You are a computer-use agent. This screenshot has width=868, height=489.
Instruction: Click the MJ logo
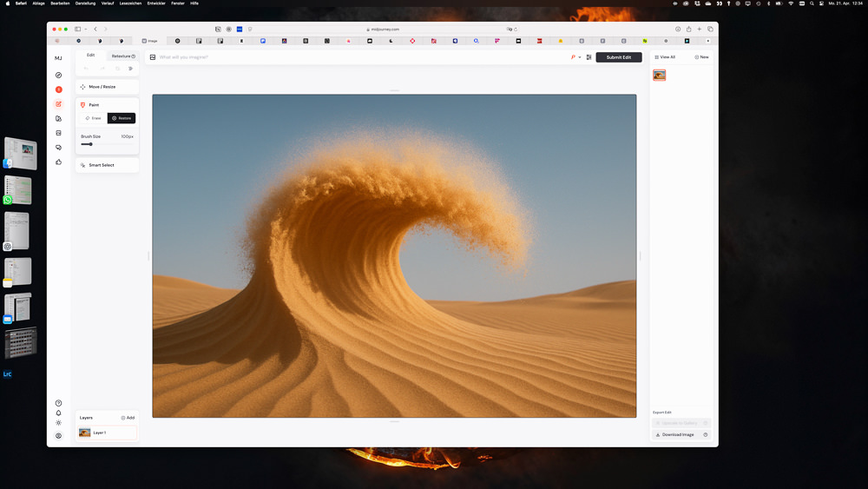tap(58, 58)
